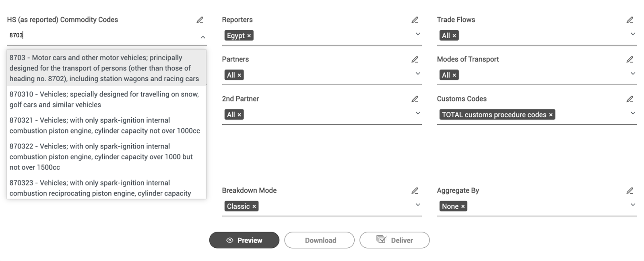
Task: Collapse the commodity codes dropdown list
Action: coord(203,37)
